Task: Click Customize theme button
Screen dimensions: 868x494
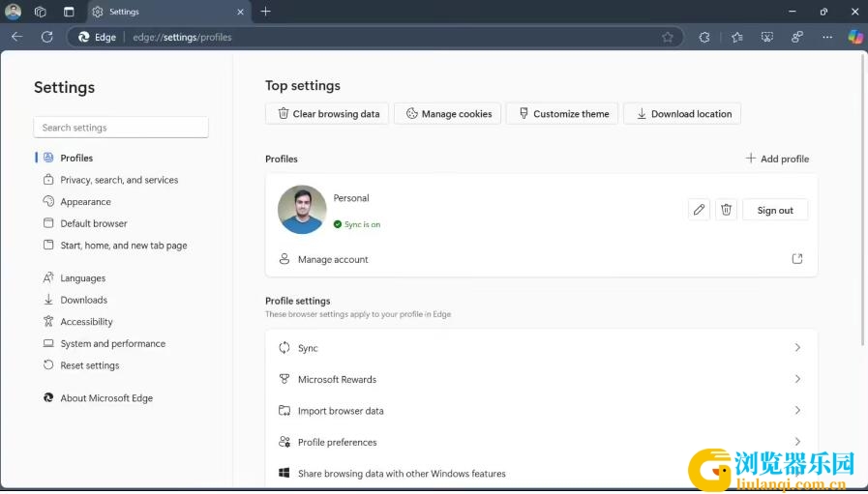Action: pyautogui.click(x=562, y=113)
